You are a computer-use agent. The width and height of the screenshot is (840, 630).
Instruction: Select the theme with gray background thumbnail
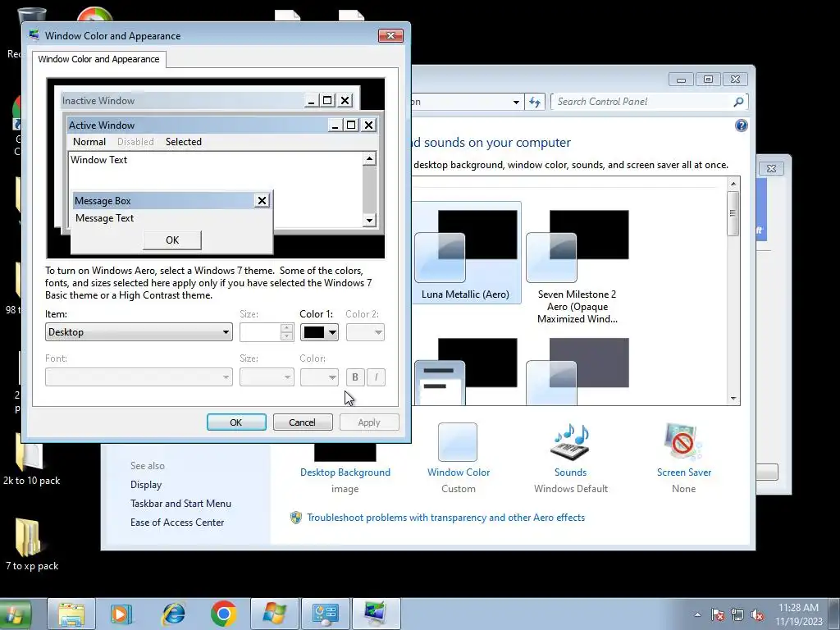577,371
